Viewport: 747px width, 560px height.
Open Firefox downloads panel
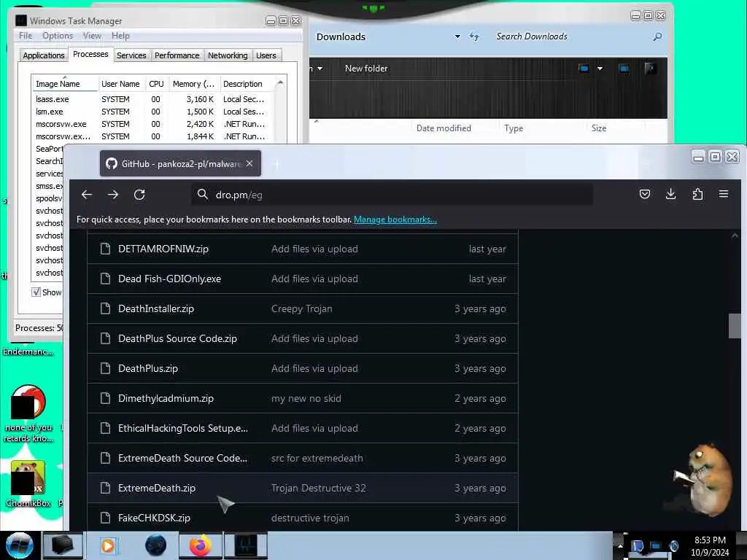[x=671, y=194]
